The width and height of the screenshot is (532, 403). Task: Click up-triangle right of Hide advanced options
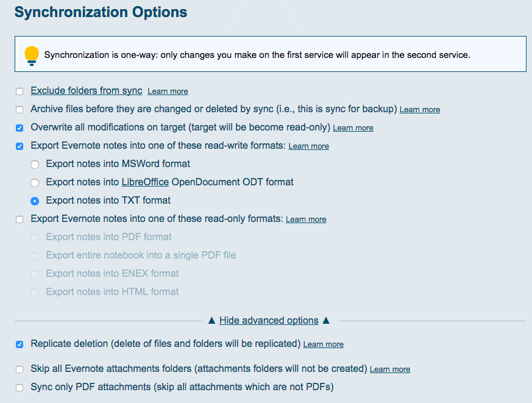coord(326,320)
